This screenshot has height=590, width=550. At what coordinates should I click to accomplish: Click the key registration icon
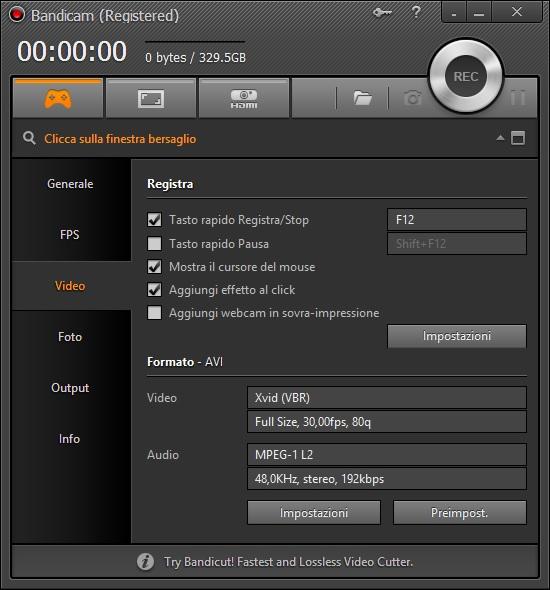(383, 13)
